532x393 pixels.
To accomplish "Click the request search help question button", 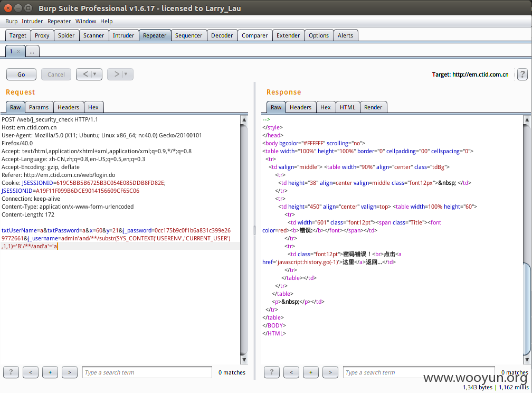I will (x=11, y=372).
